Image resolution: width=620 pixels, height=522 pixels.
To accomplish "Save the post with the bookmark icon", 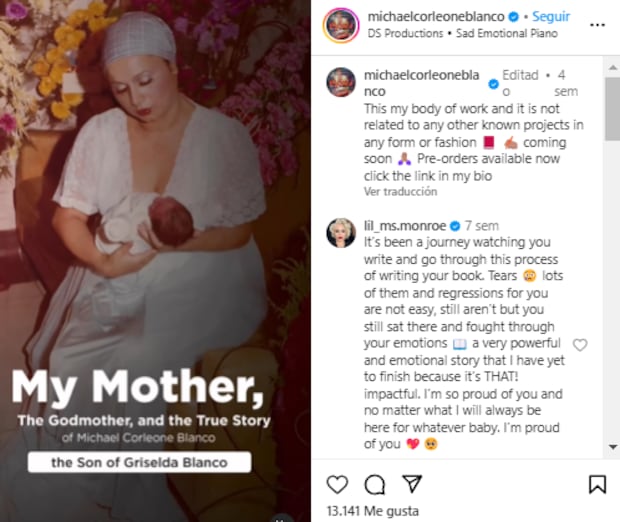I will pyautogui.click(x=597, y=484).
